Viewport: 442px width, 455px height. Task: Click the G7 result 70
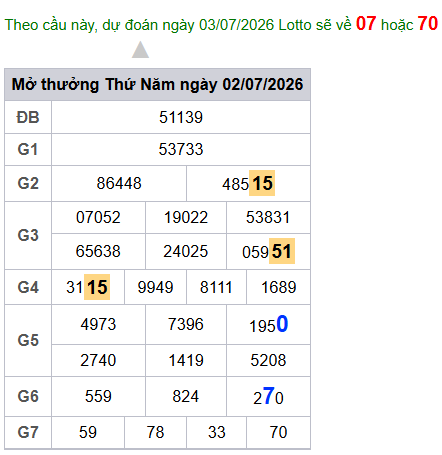(x=278, y=432)
